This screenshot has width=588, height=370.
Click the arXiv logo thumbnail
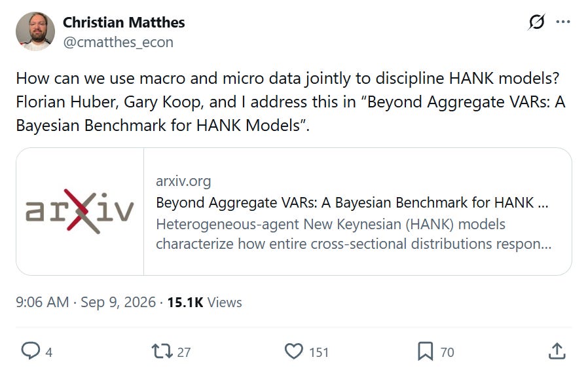[x=80, y=212]
